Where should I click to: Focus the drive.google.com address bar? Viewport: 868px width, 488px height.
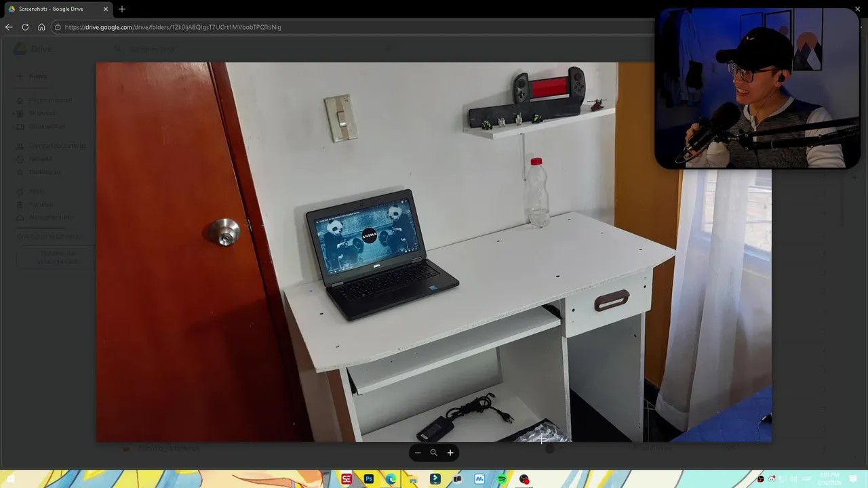(353, 27)
